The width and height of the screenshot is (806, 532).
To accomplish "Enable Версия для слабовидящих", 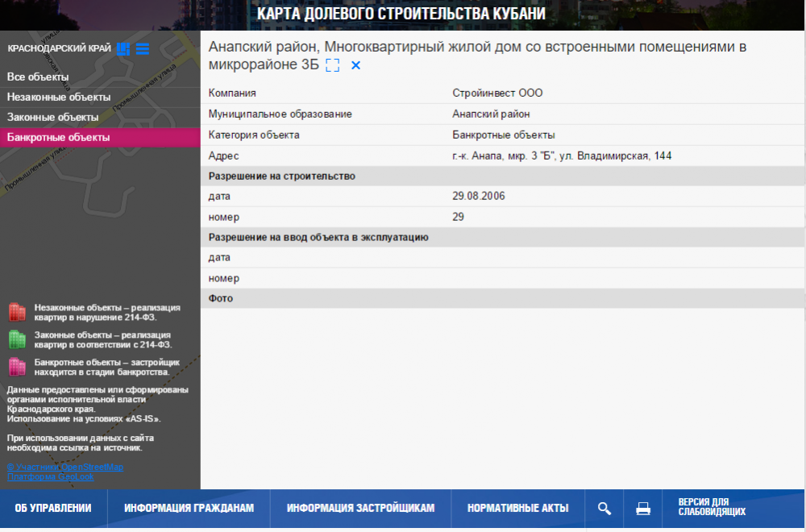I will (x=712, y=507).
